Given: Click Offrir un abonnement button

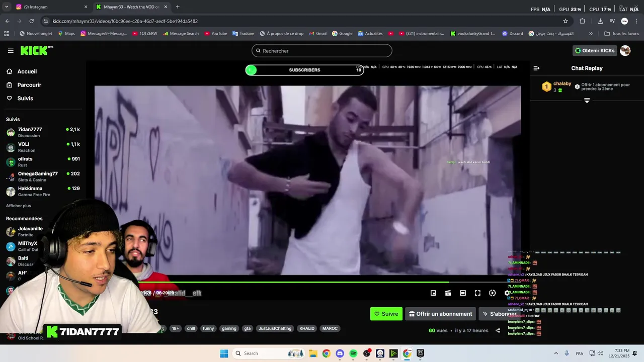Looking at the screenshot, I should [x=440, y=314].
